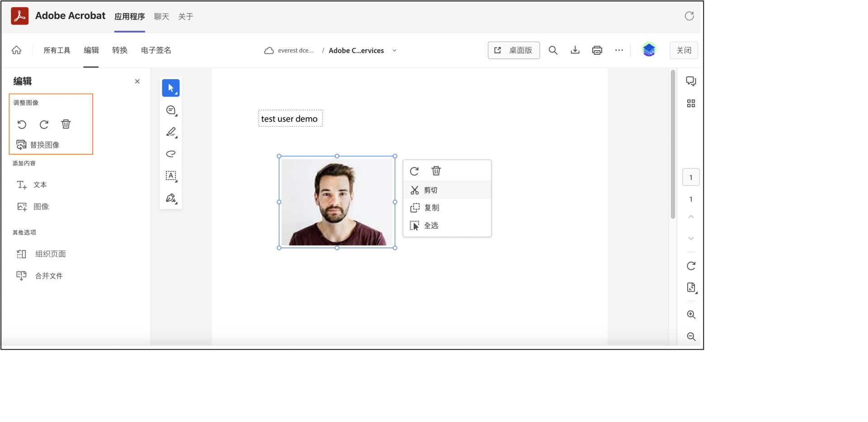Rotate image counterclockwise in adjust image panel
The width and height of the screenshot is (868, 422).
pyautogui.click(x=22, y=124)
